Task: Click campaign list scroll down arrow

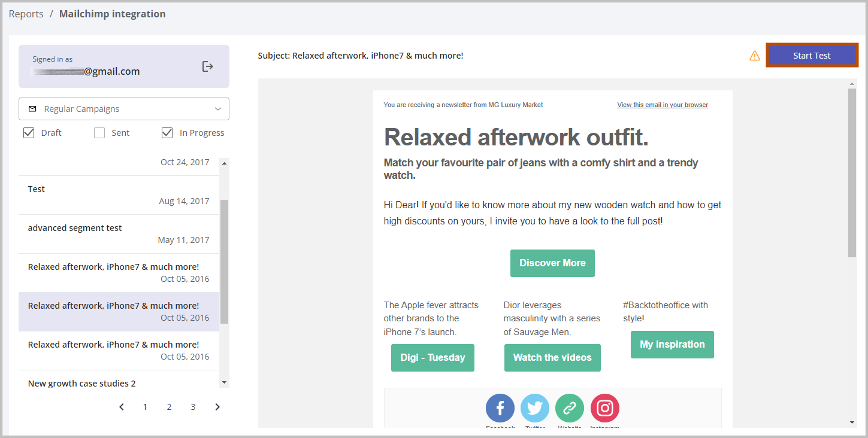Action: tap(225, 382)
